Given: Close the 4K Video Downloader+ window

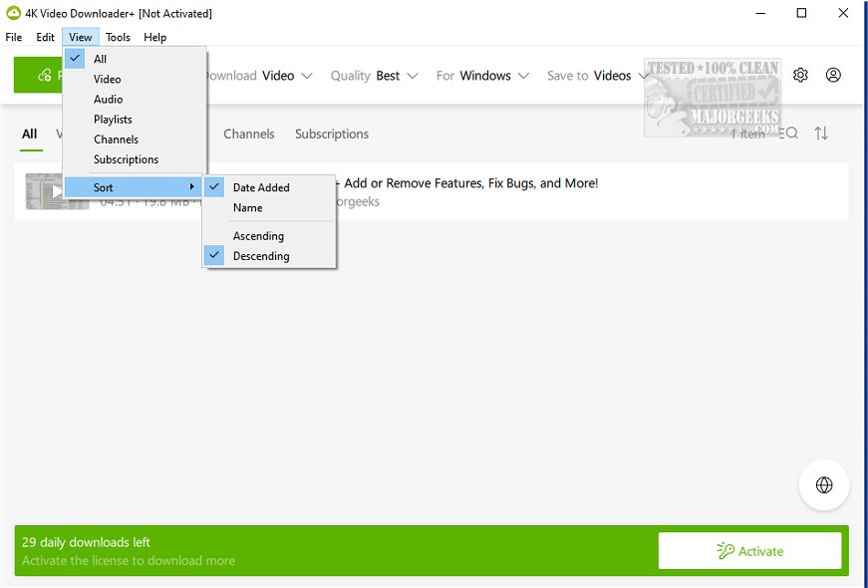Looking at the screenshot, I should point(843,13).
